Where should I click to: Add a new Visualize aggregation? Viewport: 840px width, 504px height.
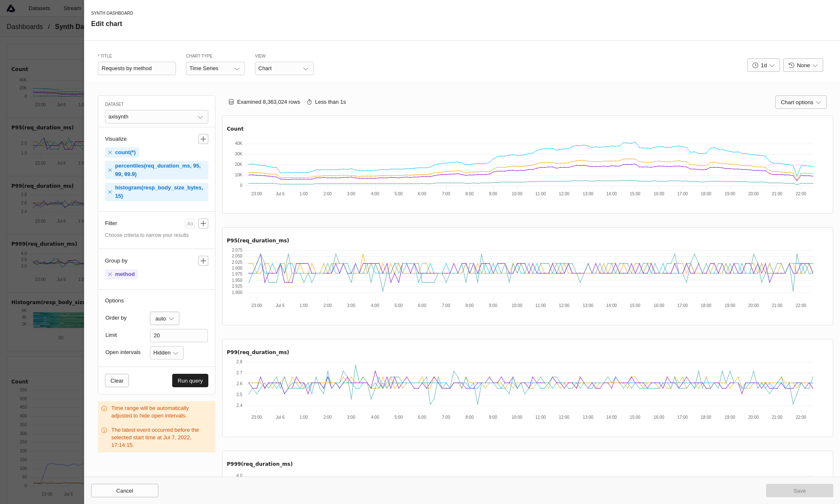pyautogui.click(x=203, y=139)
